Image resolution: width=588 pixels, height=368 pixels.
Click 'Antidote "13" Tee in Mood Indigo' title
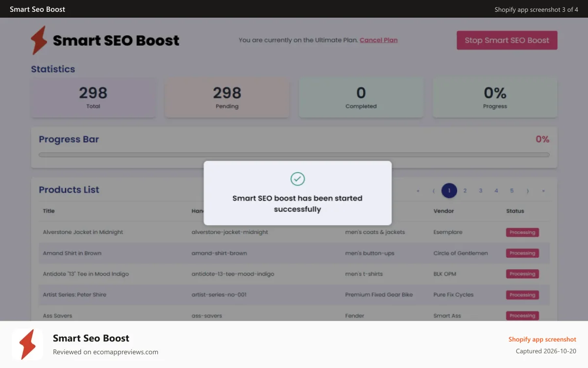click(86, 274)
